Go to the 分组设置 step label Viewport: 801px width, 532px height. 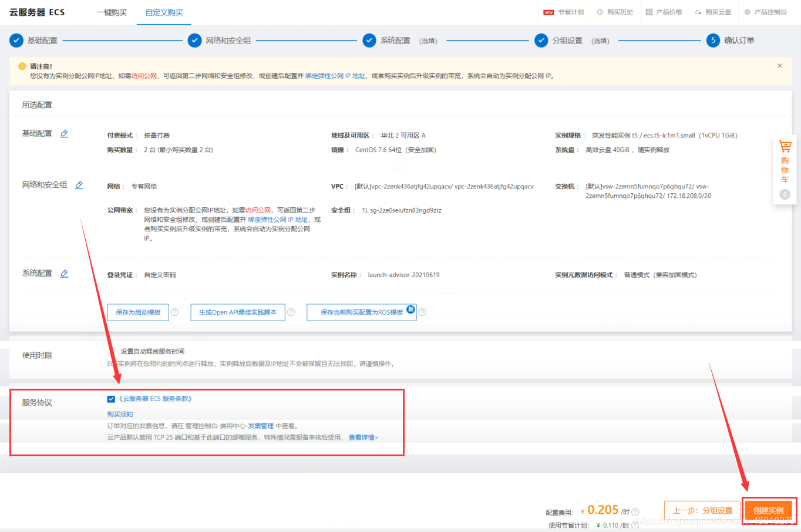pyautogui.click(x=567, y=41)
